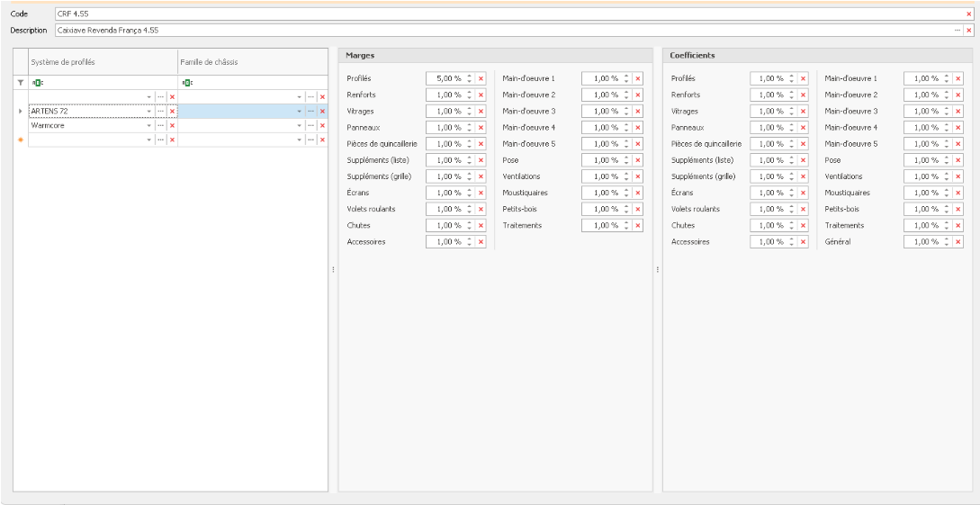The image size is (980, 505).
Task: Open filter operator for Famille de châssis column
Action: click(x=186, y=83)
